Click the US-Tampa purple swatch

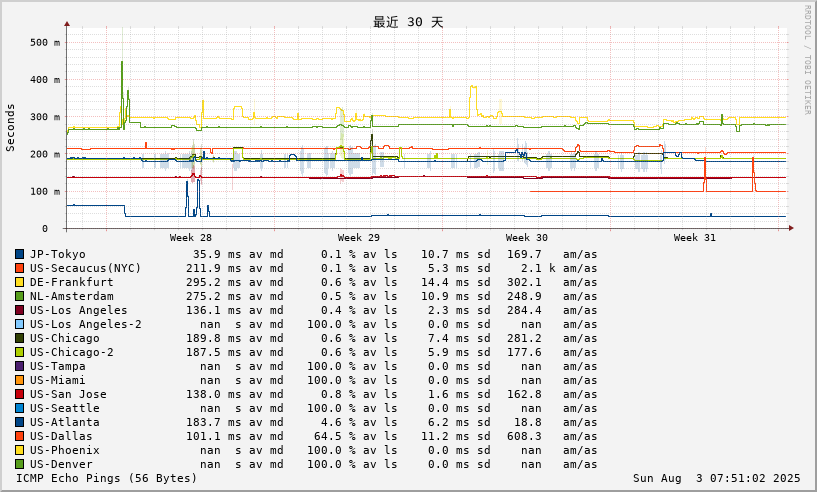[x=19, y=366]
